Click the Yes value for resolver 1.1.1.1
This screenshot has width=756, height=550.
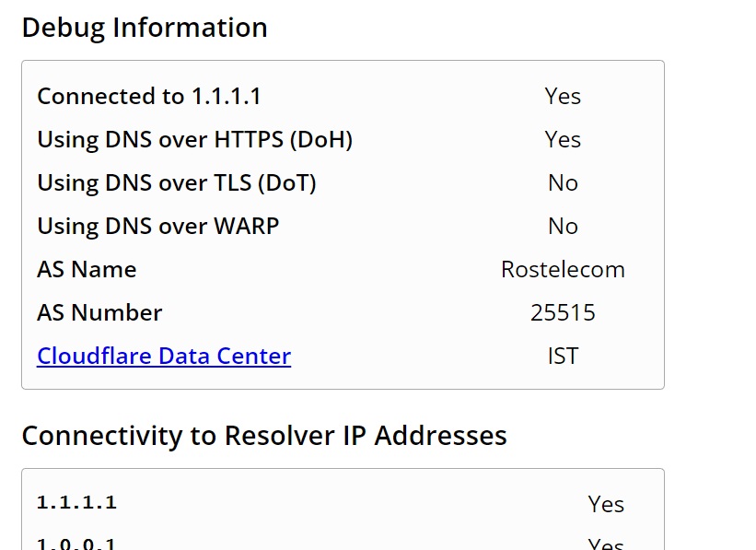[606, 504]
